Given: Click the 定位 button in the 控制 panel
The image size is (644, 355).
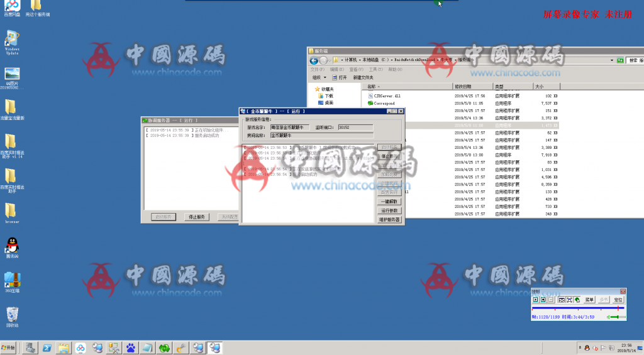Looking at the screenshot, I should (618, 300).
